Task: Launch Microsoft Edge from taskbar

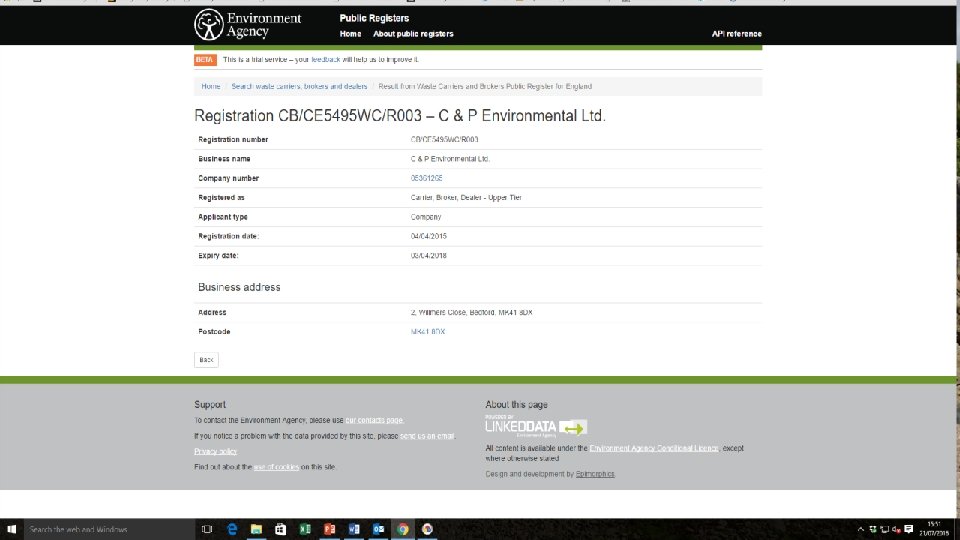Action: (x=232, y=529)
